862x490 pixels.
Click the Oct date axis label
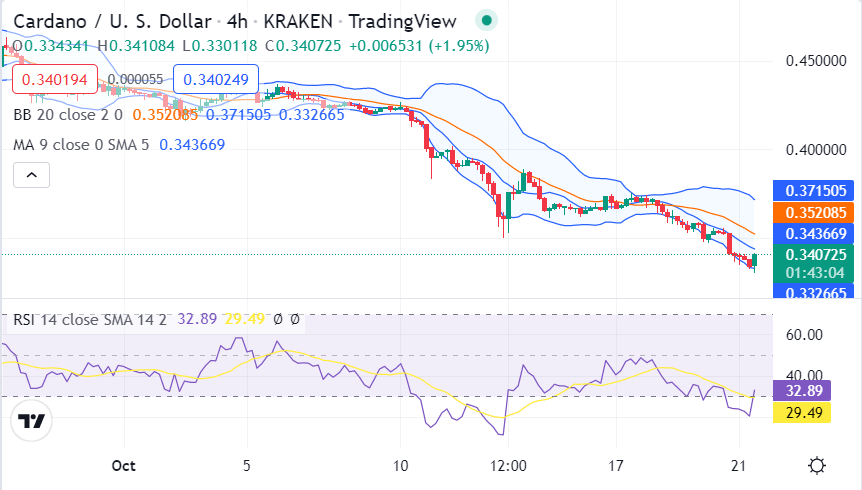point(123,466)
